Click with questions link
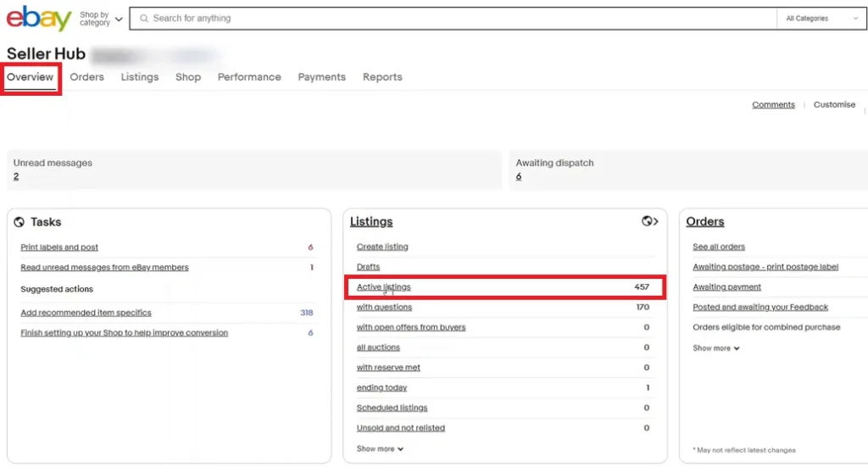This screenshot has width=868, height=472. pyautogui.click(x=384, y=307)
